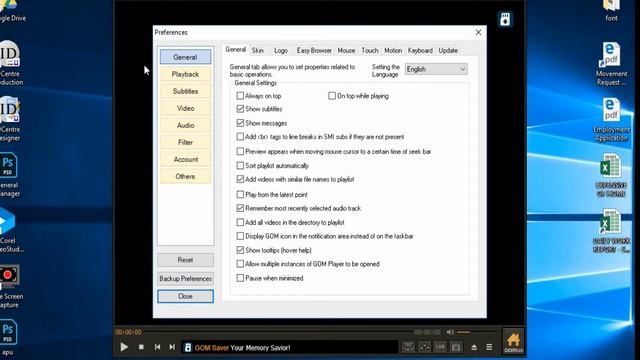This screenshot has width=640, height=360.
Task: Open the Filter preferences category
Action: click(x=185, y=142)
